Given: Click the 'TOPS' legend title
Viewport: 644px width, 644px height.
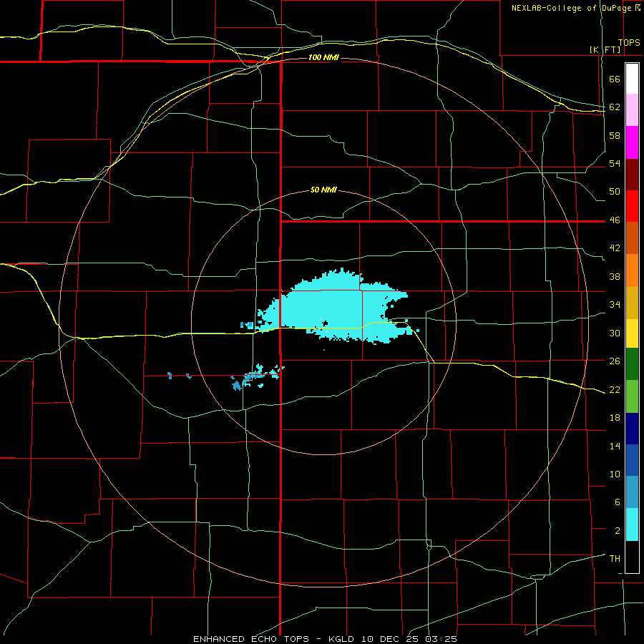Looking at the screenshot, I should (x=629, y=43).
